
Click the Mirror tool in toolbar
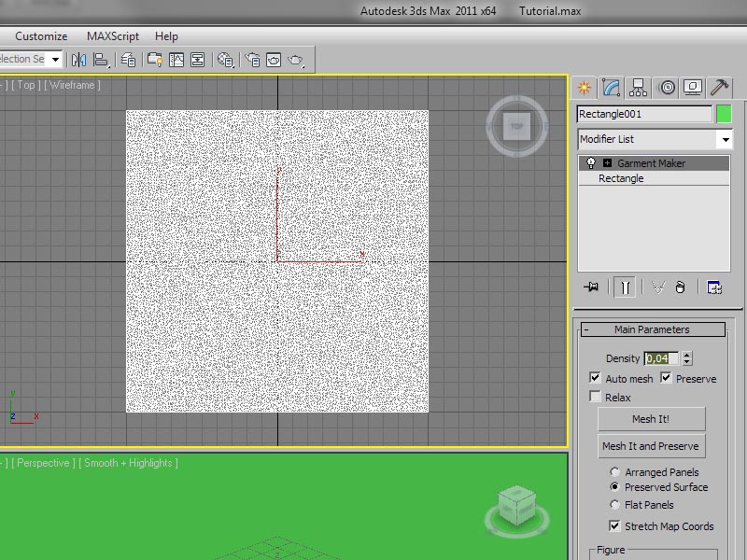pos(78,60)
